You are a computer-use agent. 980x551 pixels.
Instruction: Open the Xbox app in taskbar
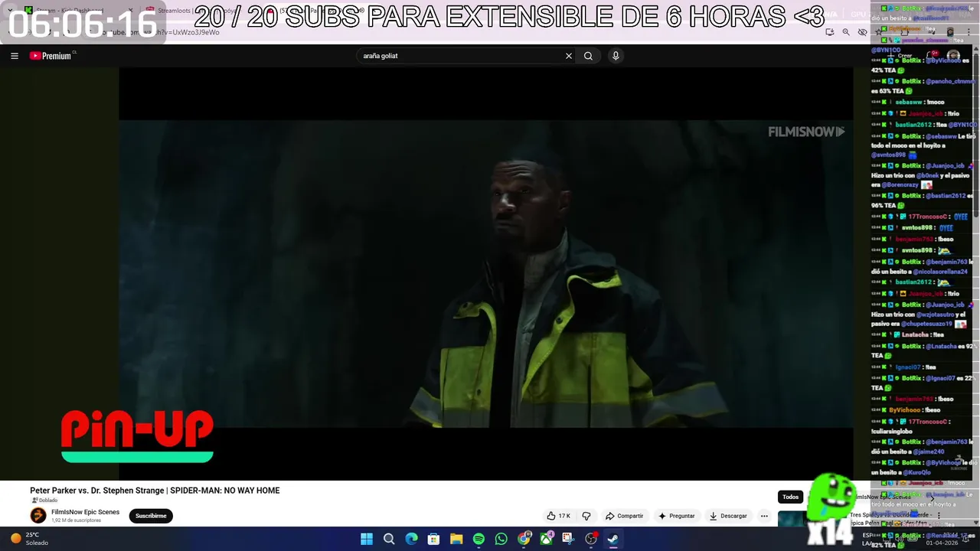(546, 539)
